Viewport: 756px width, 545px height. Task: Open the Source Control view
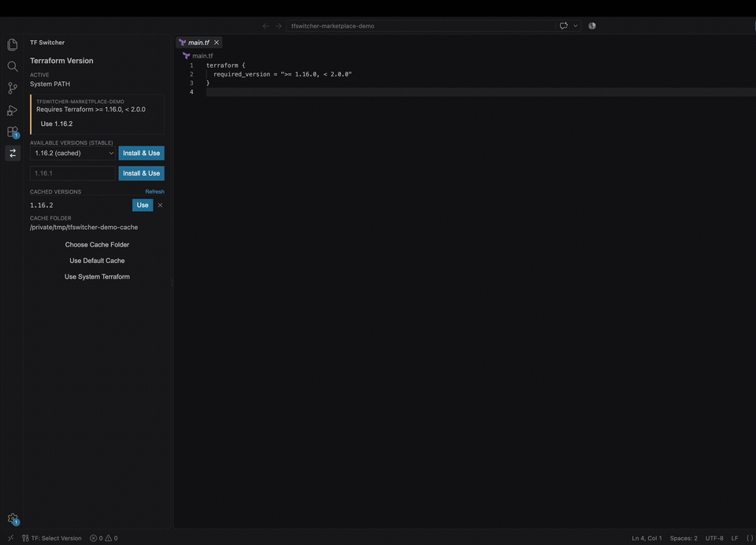click(13, 87)
